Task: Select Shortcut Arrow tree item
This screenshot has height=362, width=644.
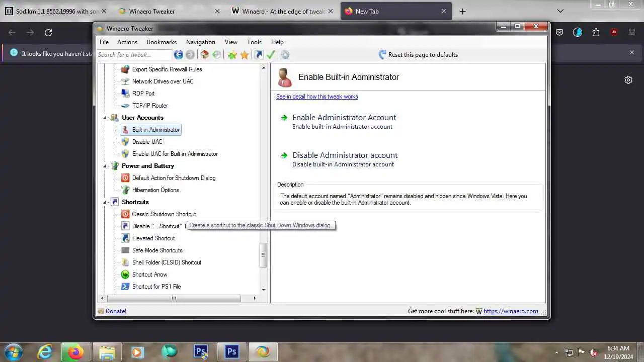Action: [149, 275]
